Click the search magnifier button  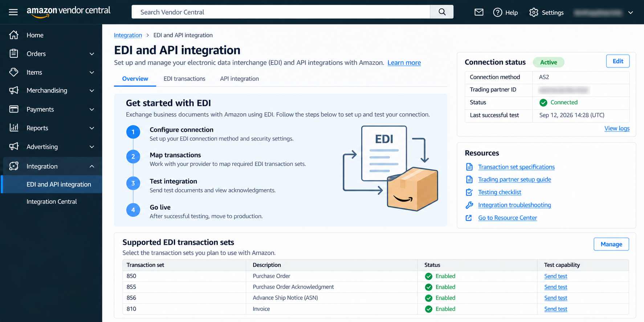pyautogui.click(x=442, y=12)
